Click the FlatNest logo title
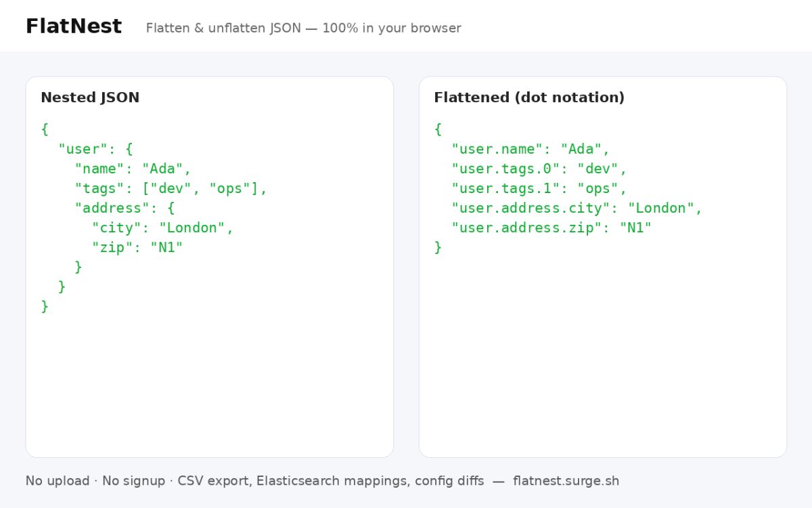Viewport: 812px width, 508px height. [74, 26]
